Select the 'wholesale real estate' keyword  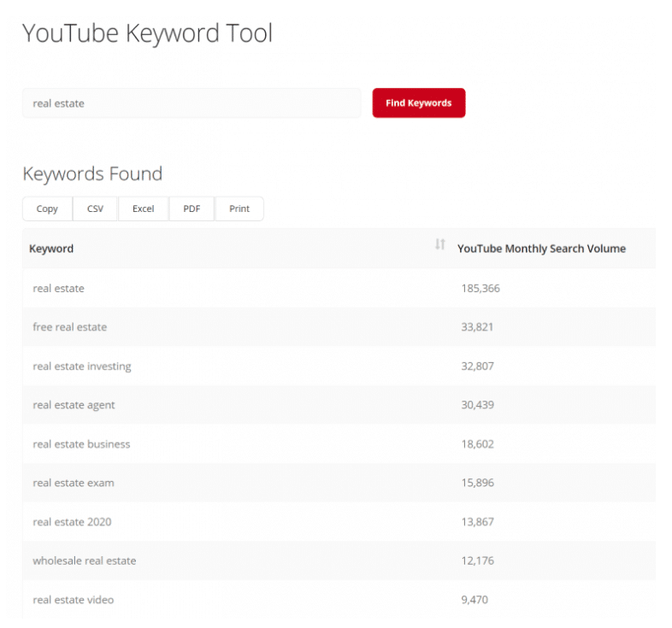85,561
